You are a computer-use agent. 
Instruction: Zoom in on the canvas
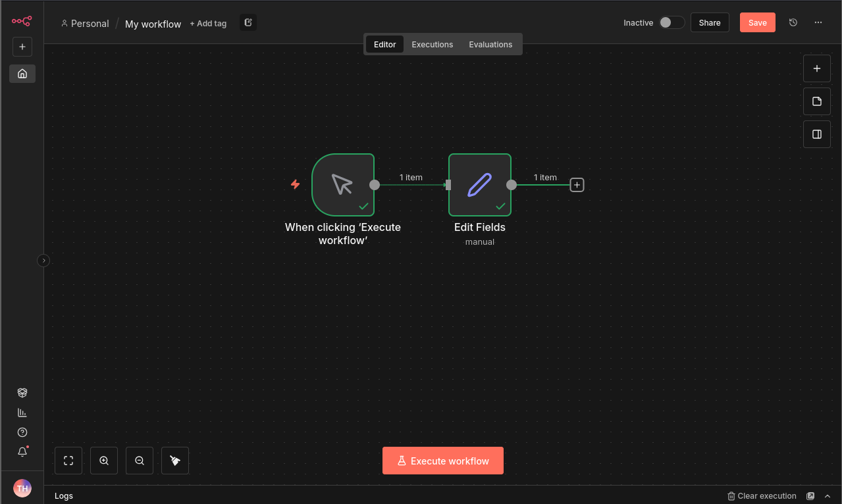[104, 461]
